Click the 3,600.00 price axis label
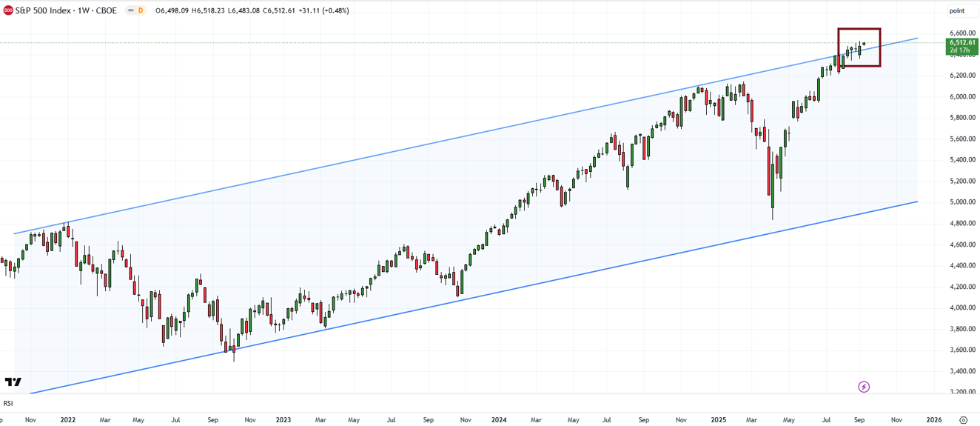 [x=961, y=350]
